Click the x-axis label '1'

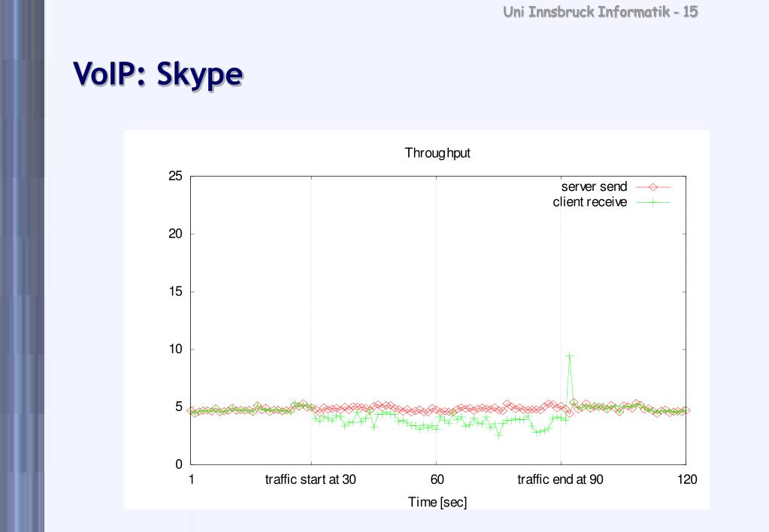(191, 479)
